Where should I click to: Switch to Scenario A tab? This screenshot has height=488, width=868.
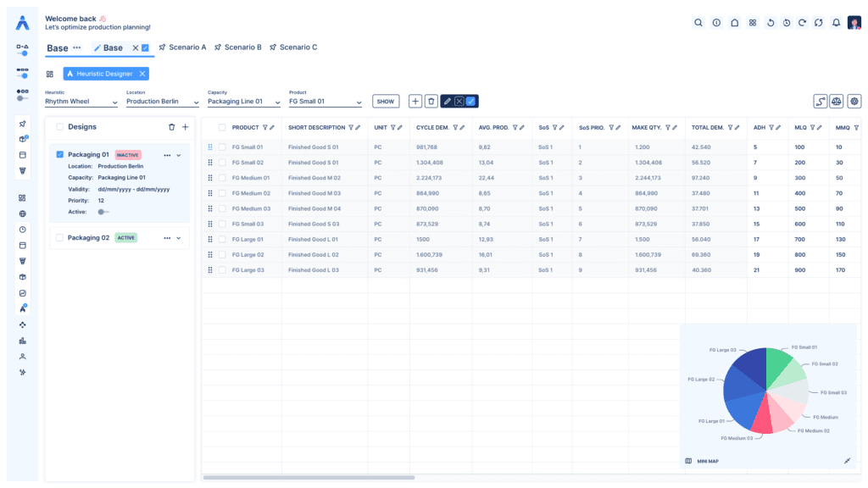click(x=181, y=47)
